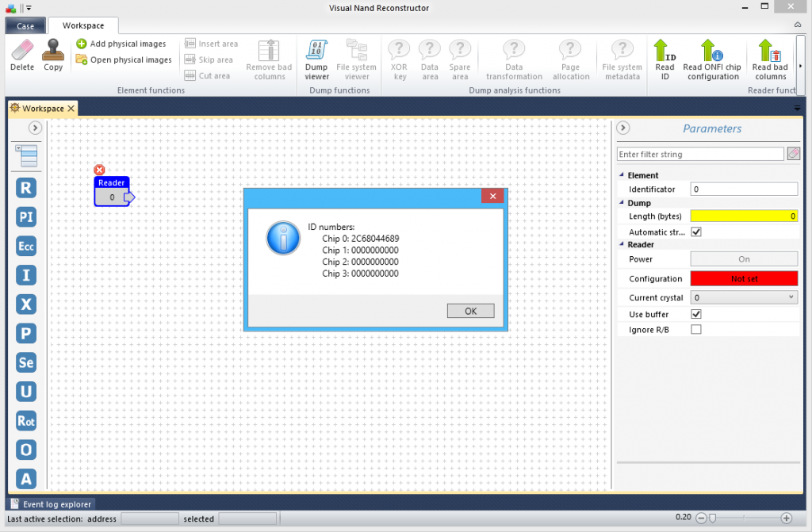This screenshot has width=812, height=532.
Task: Zoom in with plus button
Action: [786, 518]
